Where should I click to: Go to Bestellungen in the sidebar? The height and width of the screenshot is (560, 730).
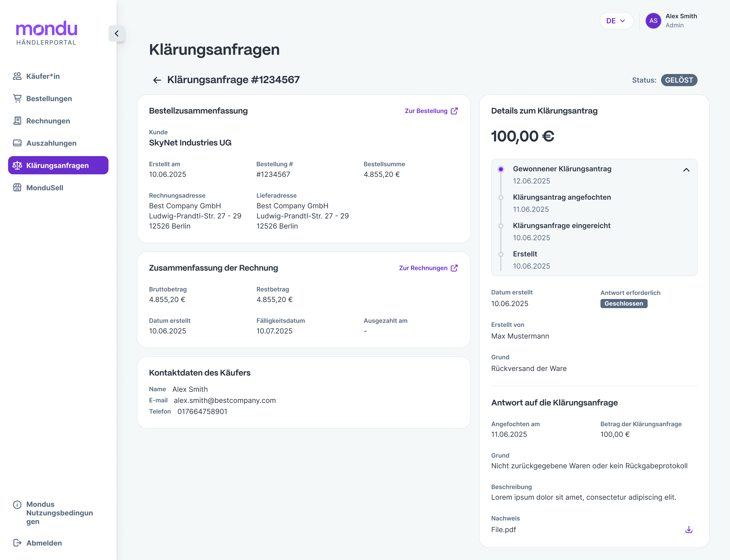49,99
